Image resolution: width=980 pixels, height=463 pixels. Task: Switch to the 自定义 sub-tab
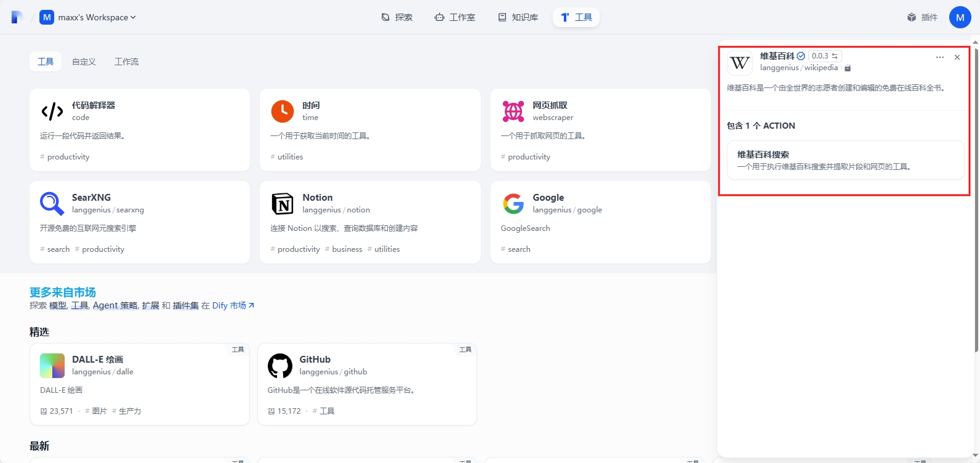tap(84, 62)
